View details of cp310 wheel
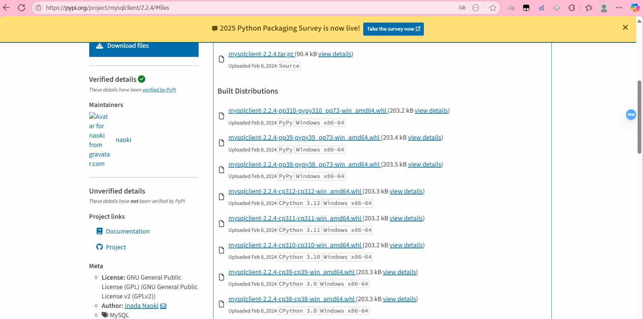 point(406,245)
